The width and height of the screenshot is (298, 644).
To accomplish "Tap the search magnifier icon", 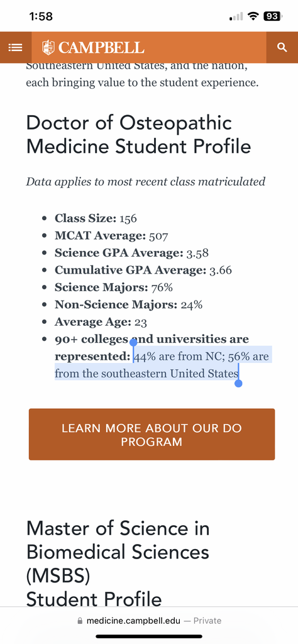I will tap(282, 47).
